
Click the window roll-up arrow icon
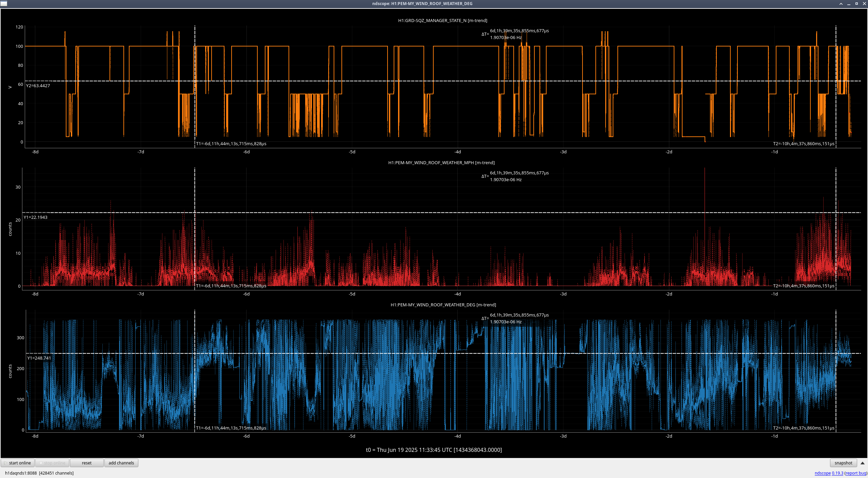pos(841,4)
